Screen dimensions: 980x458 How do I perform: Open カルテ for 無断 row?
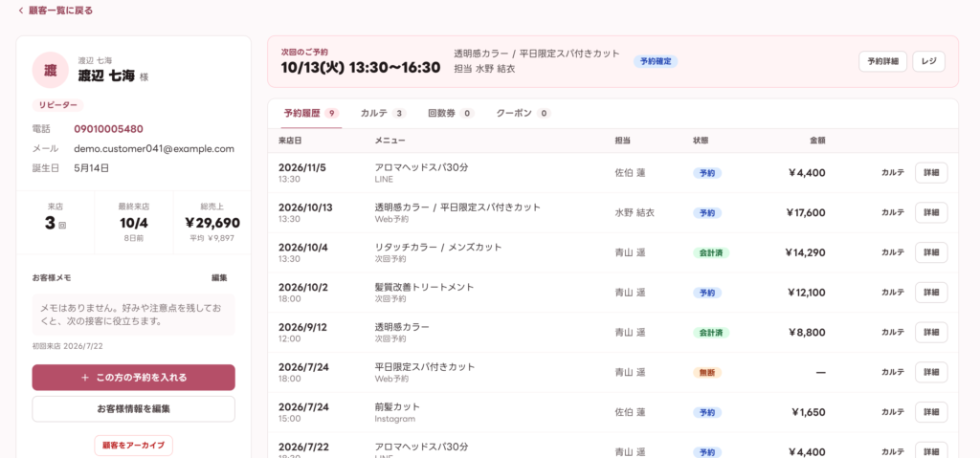click(x=893, y=372)
